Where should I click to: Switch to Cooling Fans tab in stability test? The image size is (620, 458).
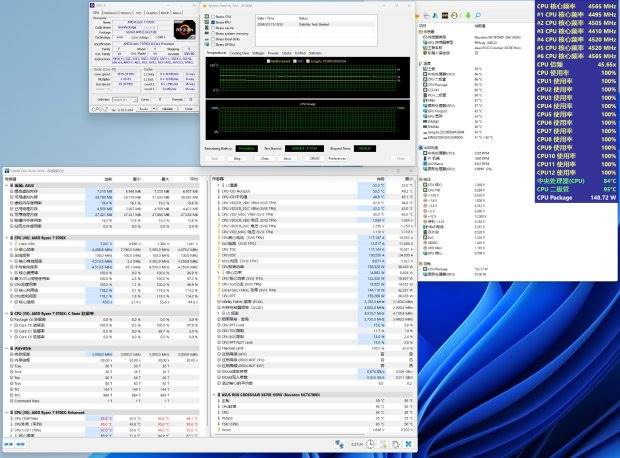[x=239, y=53]
